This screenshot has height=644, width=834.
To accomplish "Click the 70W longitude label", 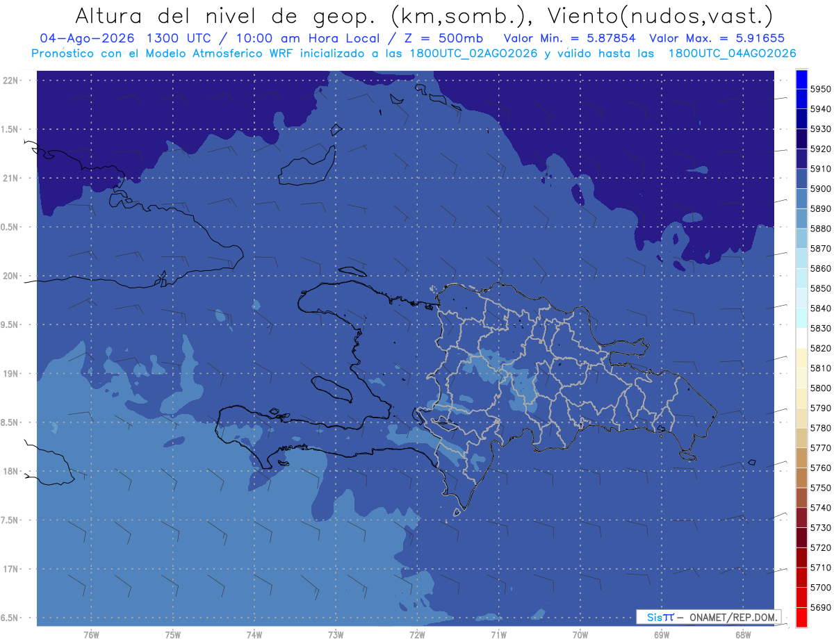I will [x=580, y=635].
